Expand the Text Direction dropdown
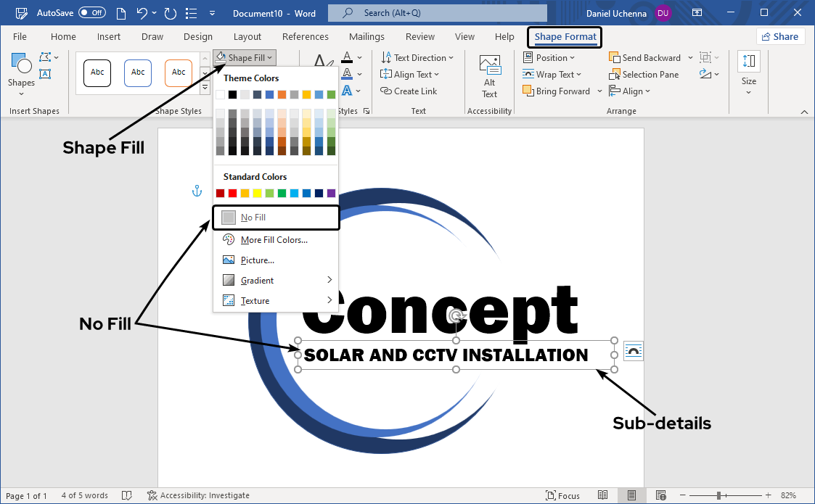 pyautogui.click(x=417, y=57)
